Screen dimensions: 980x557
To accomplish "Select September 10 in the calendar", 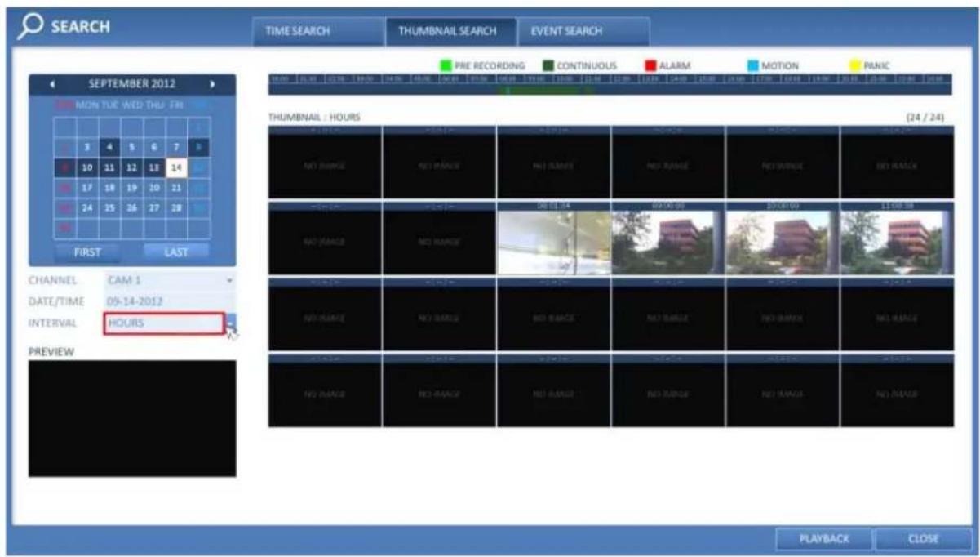I will pyautogui.click(x=86, y=167).
